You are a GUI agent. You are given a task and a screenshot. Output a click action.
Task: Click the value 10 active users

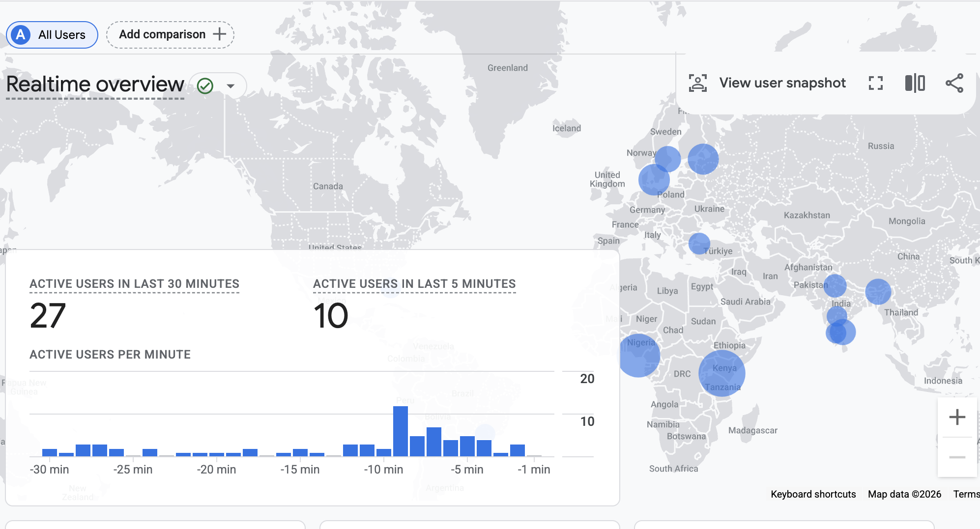click(331, 315)
